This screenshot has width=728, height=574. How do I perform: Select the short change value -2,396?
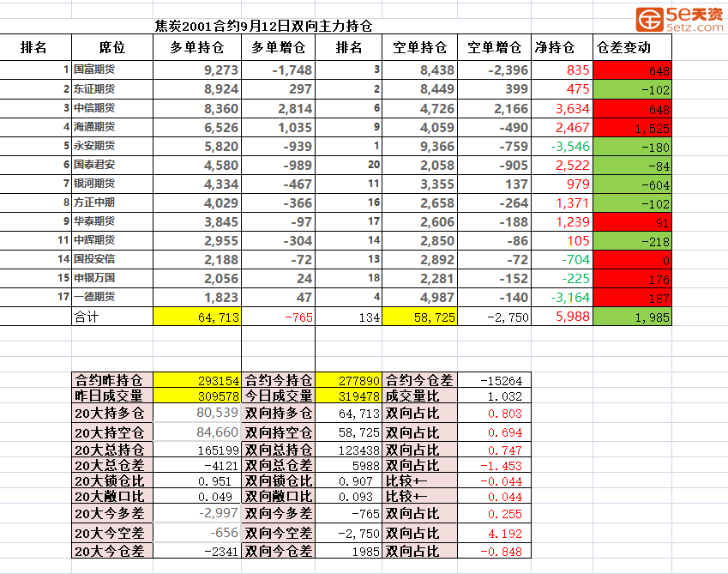pyautogui.click(x=495, y=69)
